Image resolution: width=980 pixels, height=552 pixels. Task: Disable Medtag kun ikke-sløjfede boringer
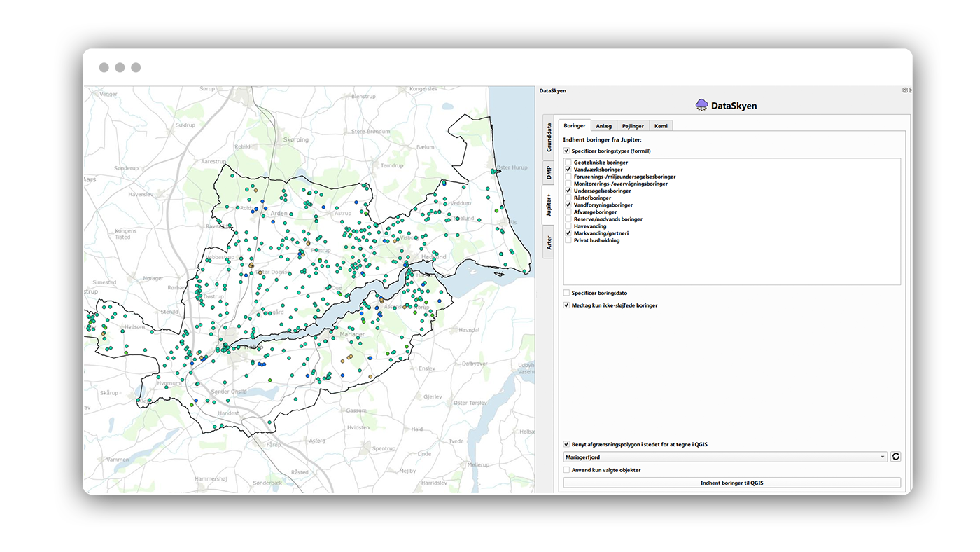tap(566, 305)
